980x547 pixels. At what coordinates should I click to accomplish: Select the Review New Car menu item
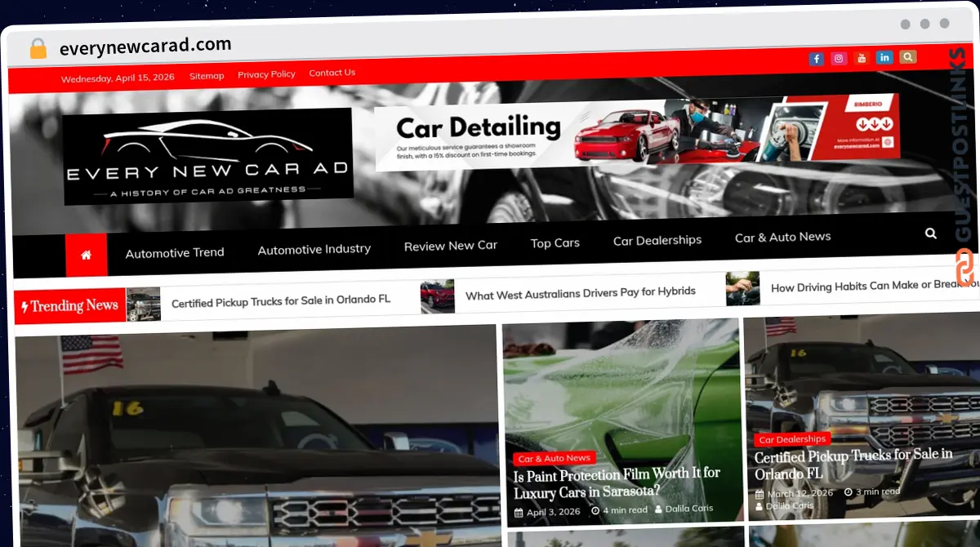(x=451, y=245)
